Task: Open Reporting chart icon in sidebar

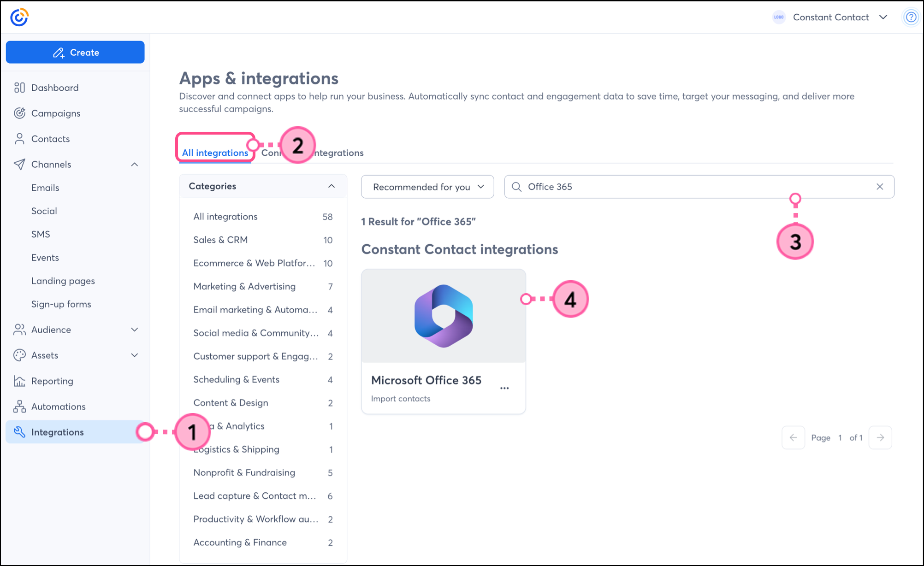Action: [19, 381]
